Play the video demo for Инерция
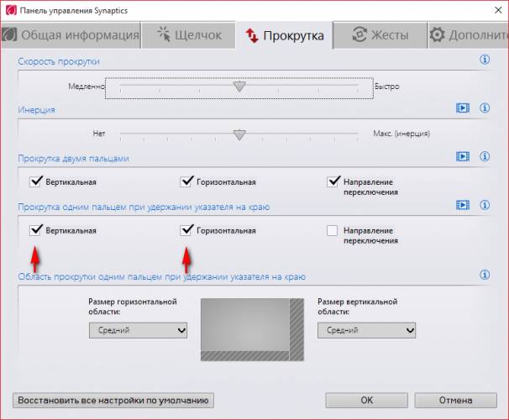509x420 pixels. (x=462, y=108)
